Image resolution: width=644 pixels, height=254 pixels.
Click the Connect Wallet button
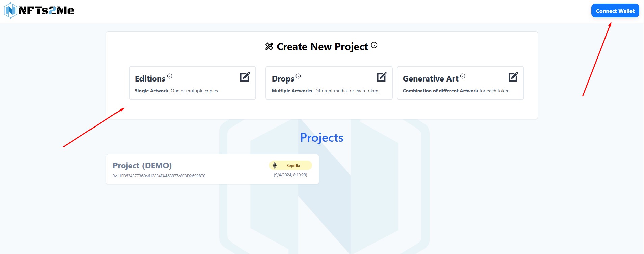(615, 11)
